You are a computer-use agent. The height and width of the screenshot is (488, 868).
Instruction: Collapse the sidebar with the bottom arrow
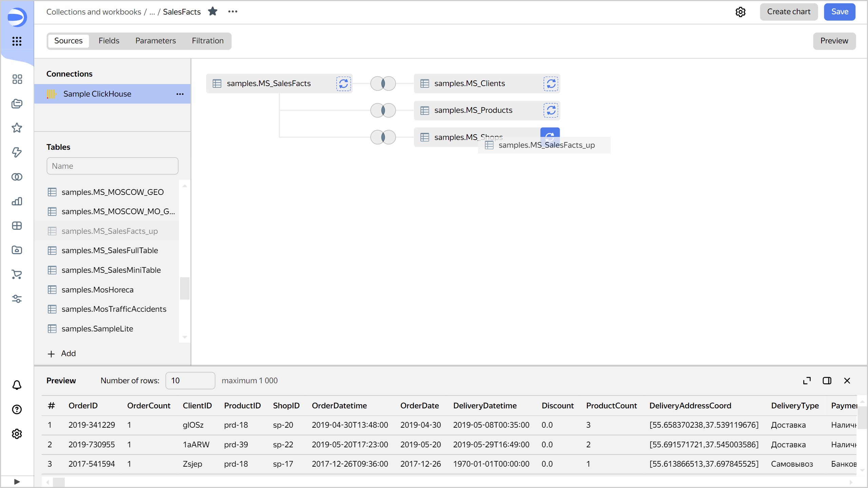(17, 481)
